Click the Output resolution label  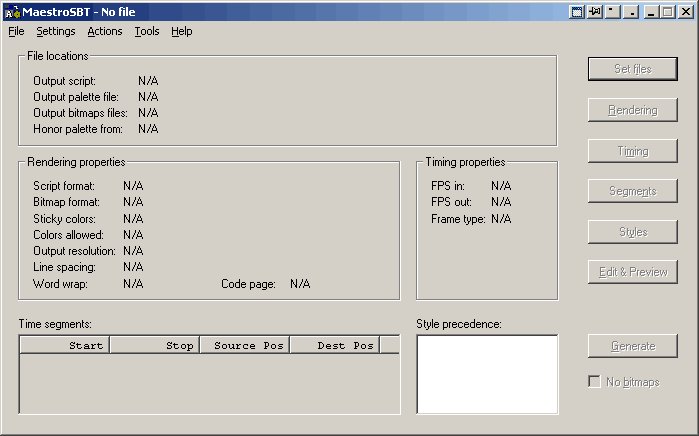pos(74,251)
